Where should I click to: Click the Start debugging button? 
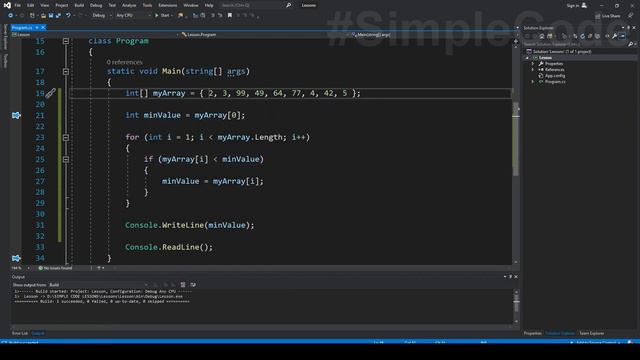[x=162, y=16]
